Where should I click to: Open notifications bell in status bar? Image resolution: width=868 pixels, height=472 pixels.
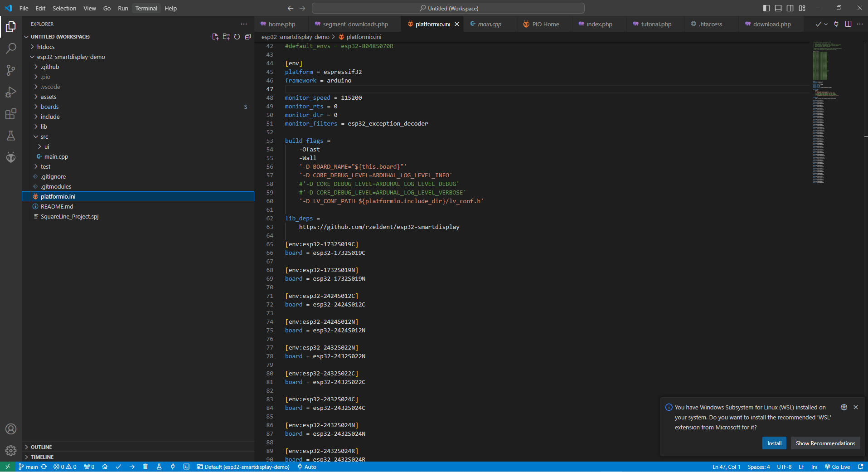pos(860,467)
